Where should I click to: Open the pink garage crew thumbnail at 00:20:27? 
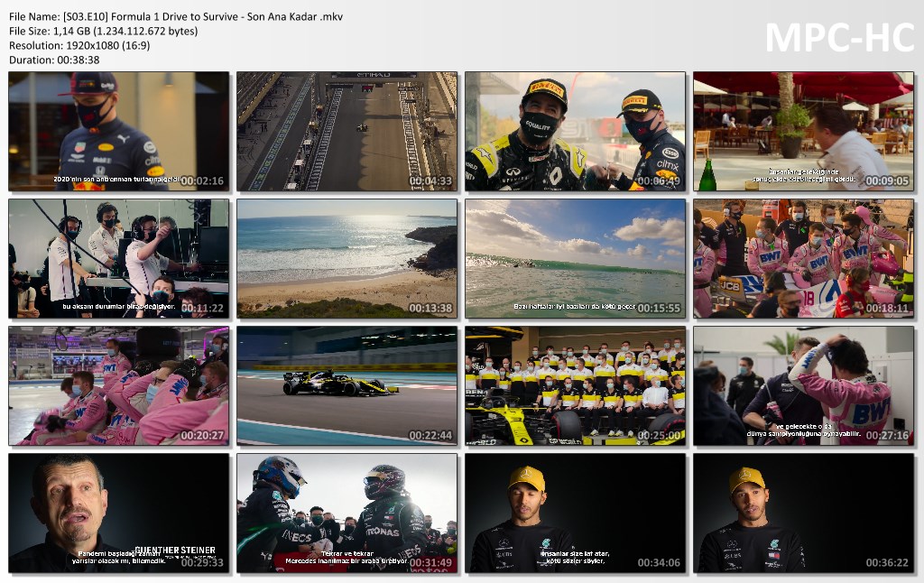click(118, 386)
